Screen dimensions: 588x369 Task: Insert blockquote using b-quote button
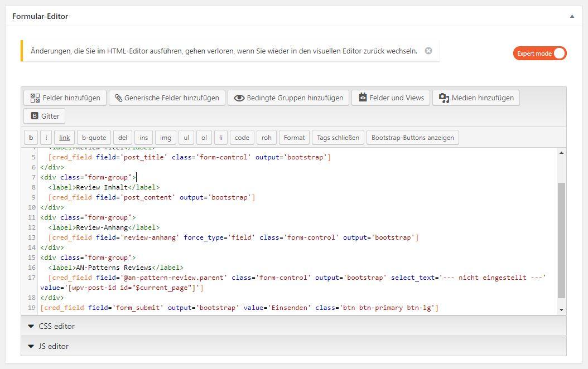click(94, 138)
